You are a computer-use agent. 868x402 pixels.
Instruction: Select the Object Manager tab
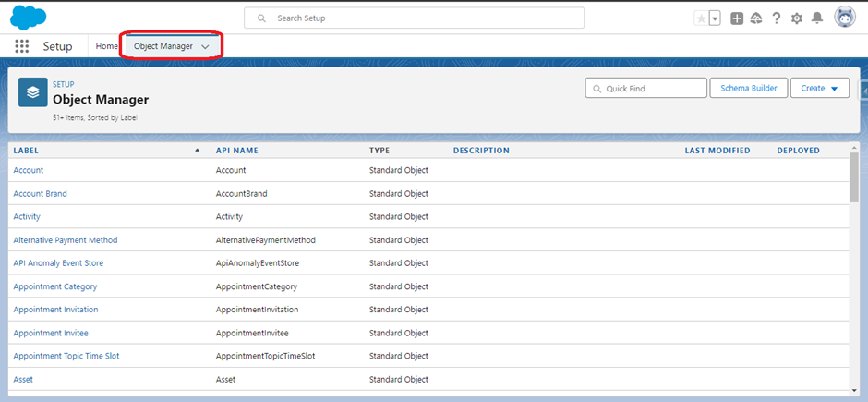[163, 46]
